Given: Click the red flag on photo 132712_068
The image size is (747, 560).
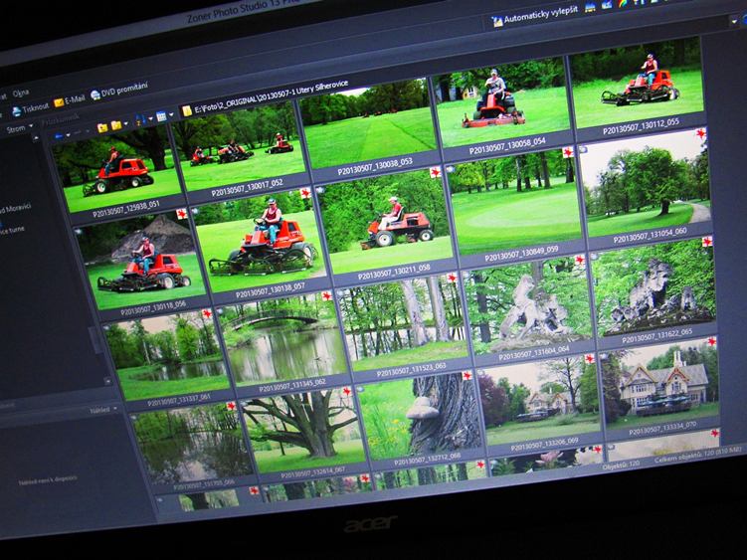Looking at the screenshot, I should (x=467, y=375).
